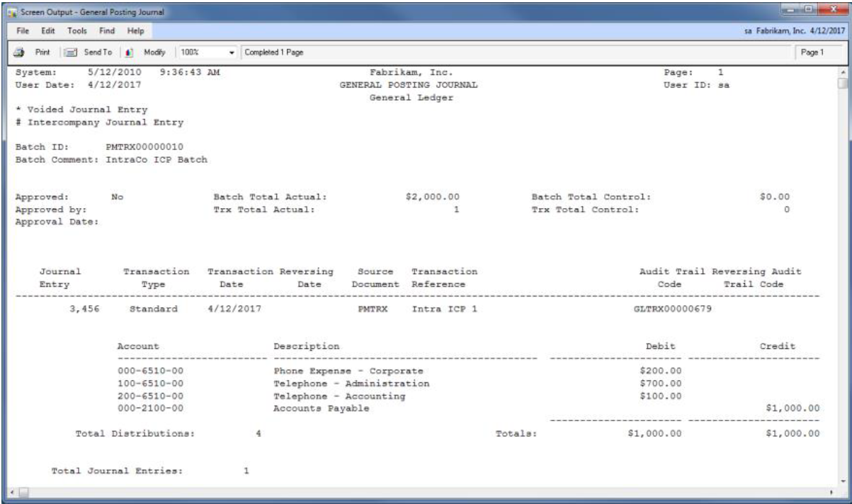Open the 100% zoom dropdown
This screenshot has width=852, height=504.
233,52
